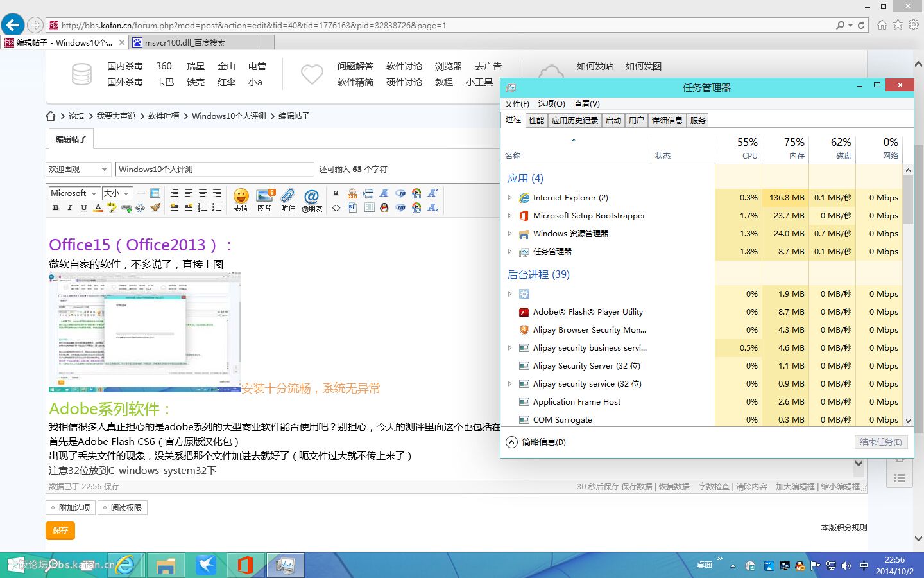Click the Windows Start button
The image size is (924, 578).
[x=15, y=565]
